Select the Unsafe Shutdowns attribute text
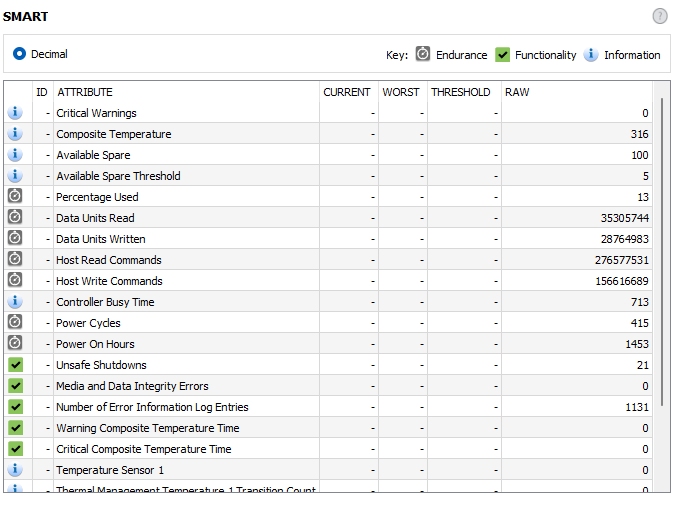This screenshot has width=680, height=526. pyautogui.click(x=101, y=365)
